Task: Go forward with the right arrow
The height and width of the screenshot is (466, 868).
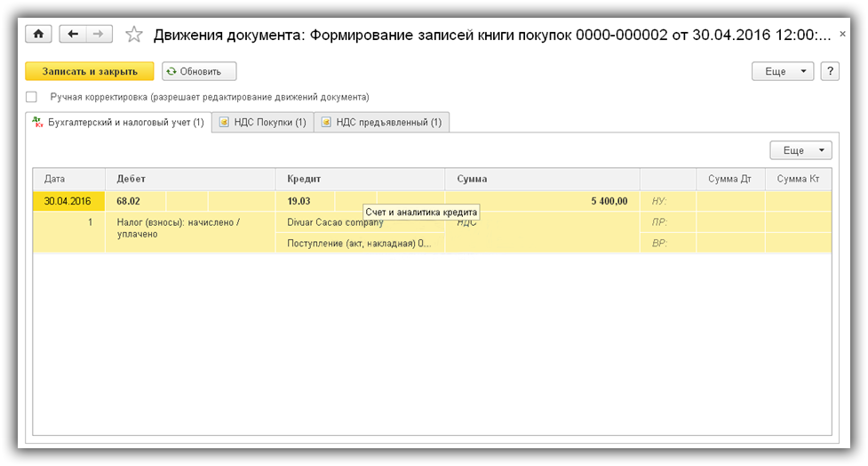Action: point(99,34)
